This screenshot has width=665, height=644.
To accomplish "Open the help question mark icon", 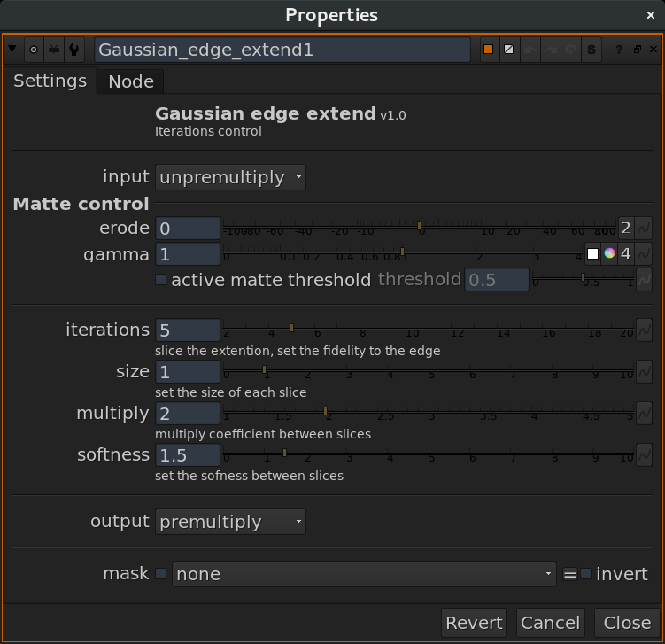I will [x=619, y=50].
